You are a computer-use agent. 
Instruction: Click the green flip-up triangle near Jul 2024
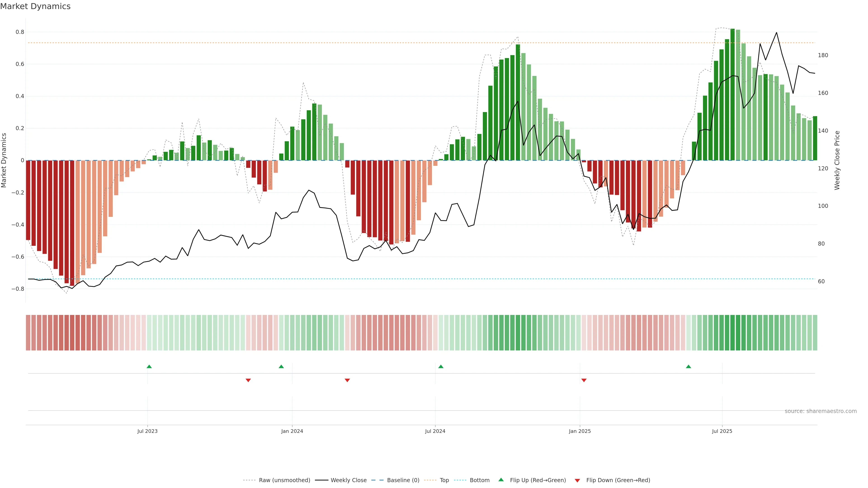[x=441, y=366]
